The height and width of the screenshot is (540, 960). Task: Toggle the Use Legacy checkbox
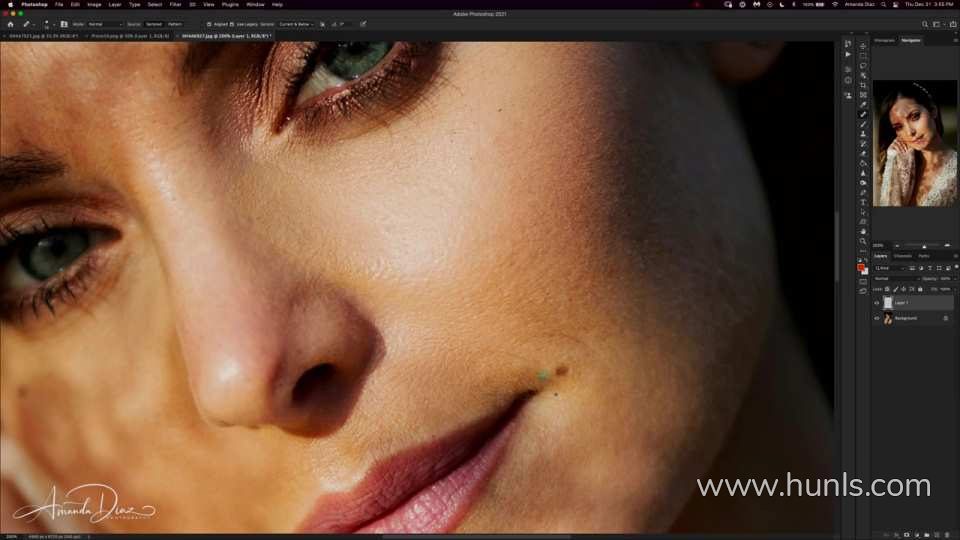point(232,24)
